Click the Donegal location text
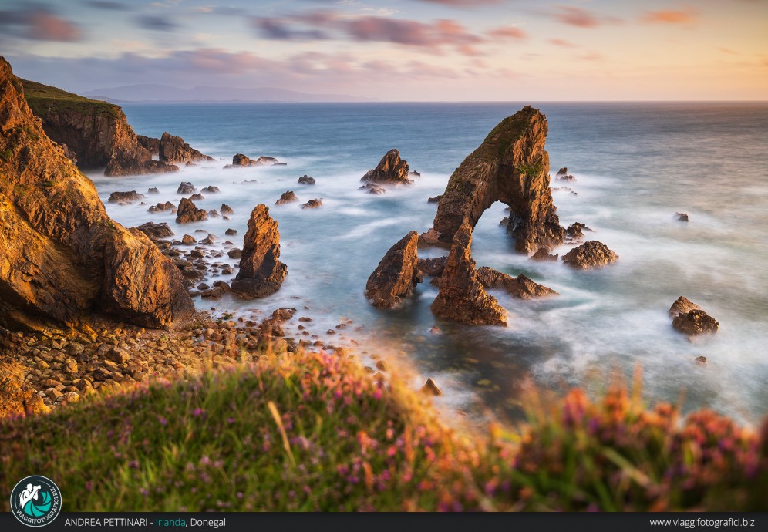The image size is (768, 532). [x=208, y=523]
